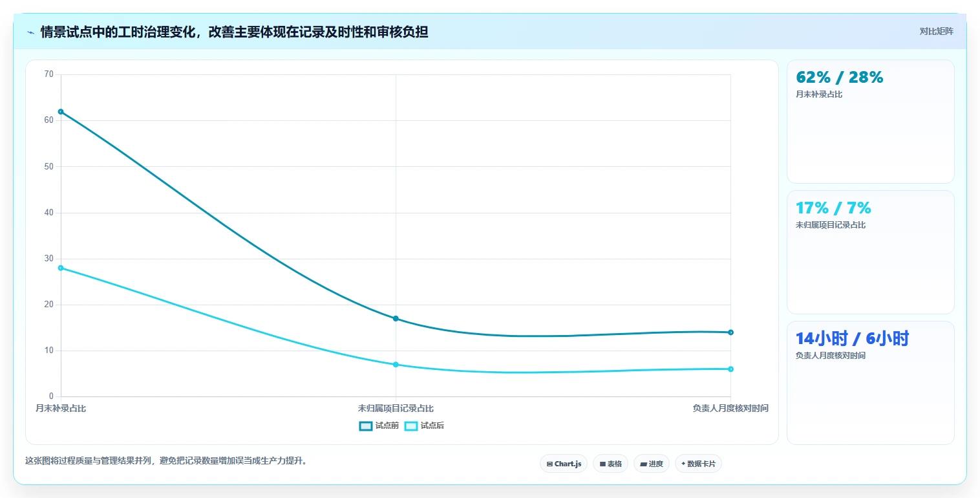The height and width of the screenshot is (498, 980).
Task: Click the 进度 tag
Action: (652, 464)
